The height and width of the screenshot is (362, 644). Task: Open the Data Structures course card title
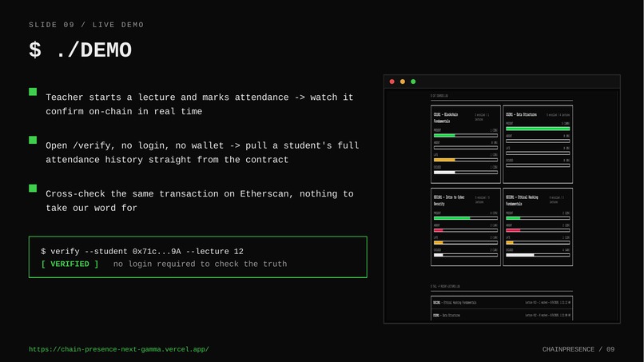pos(521,114)
